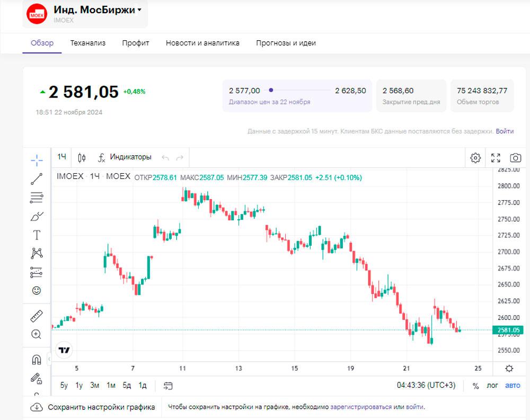Viewport: 530px width, 420px height.
Task: Set chart range to 1м
Action: tap(111, 385)
